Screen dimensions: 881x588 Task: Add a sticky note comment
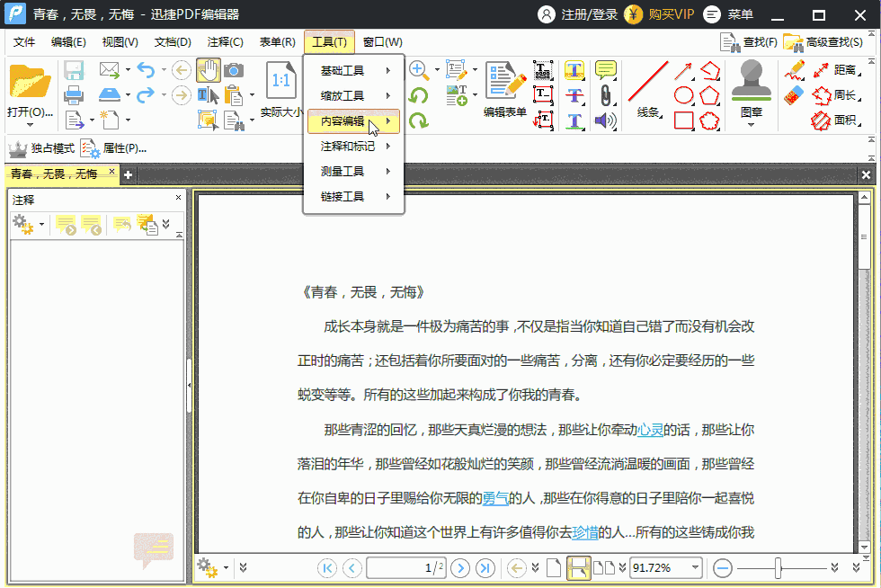point(606,70)
